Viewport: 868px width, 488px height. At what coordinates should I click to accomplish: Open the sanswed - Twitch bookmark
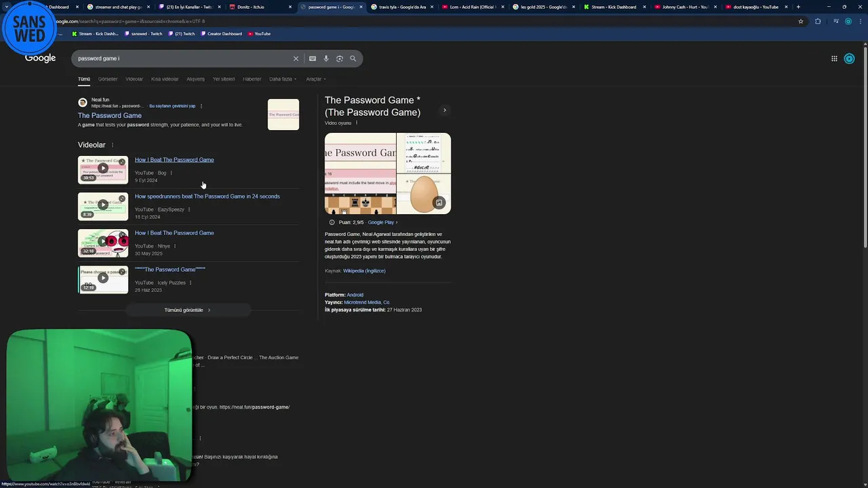(143, 34)
